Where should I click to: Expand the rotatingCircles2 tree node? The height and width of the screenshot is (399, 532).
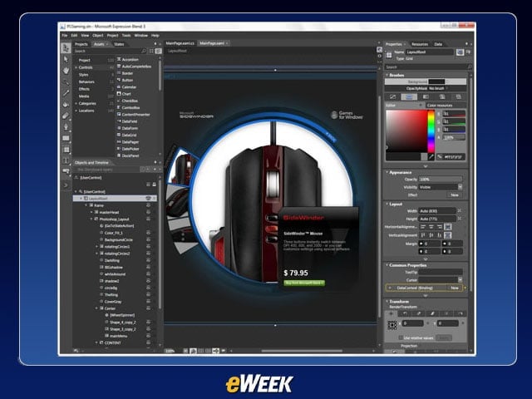[x=96, y=254]
